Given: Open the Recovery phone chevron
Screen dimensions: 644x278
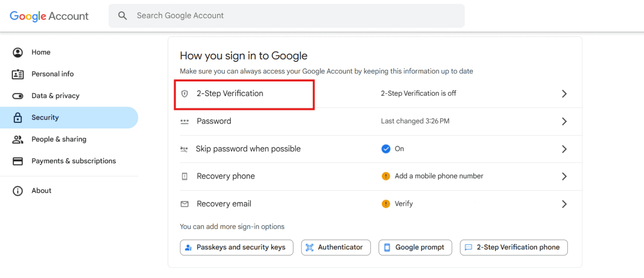Looking at the screenshot, I should (x=564, y=176).
